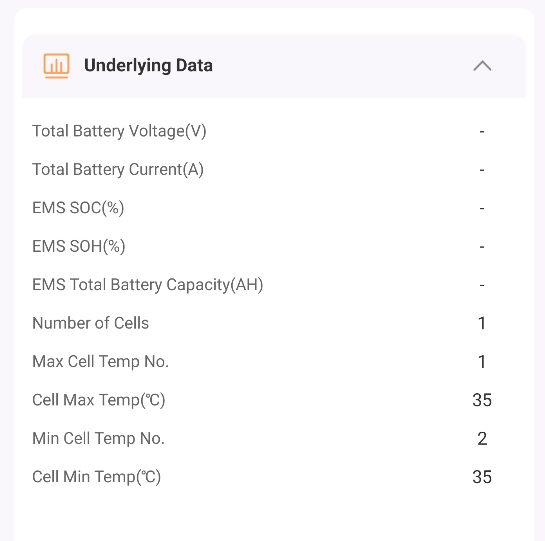Screen dimensions: 545x541
Task: Click the Cell Min Temp(℃) label
Action: [x=97, y=477]
